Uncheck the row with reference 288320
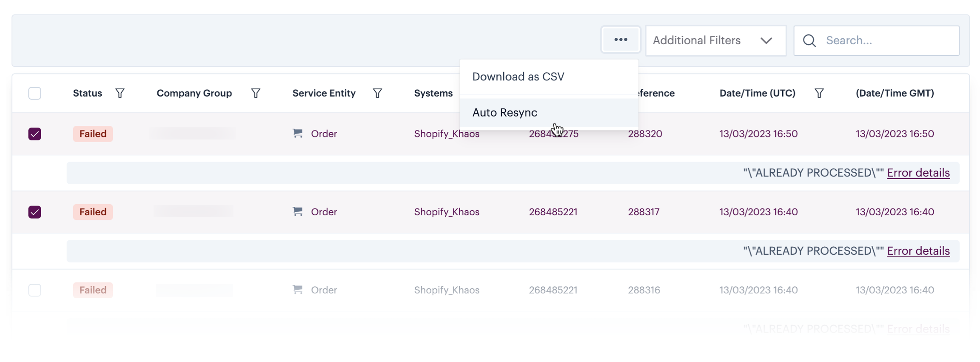Viewport: 980px width, 362px height. pyautogui.click(x=35, y=134)
